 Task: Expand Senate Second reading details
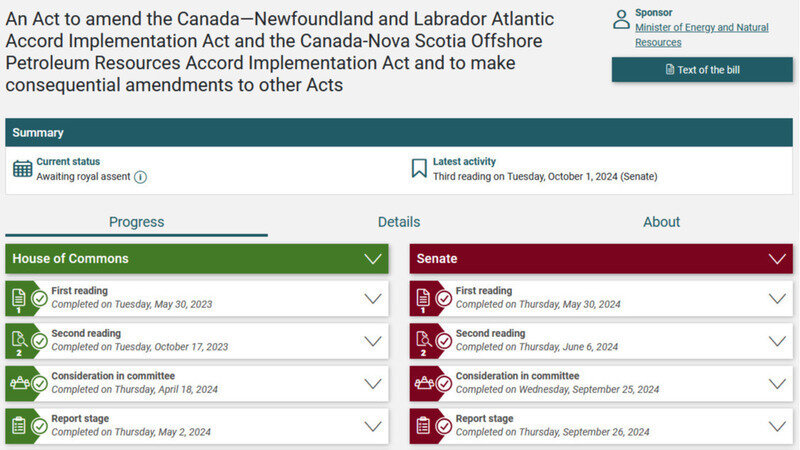pos(777,340)
